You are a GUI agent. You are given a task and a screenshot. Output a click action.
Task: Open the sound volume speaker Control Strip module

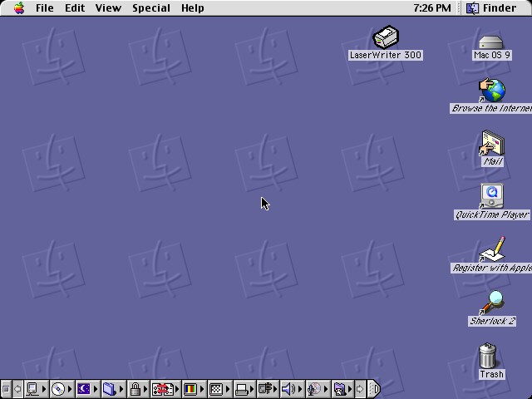[292, 389]
